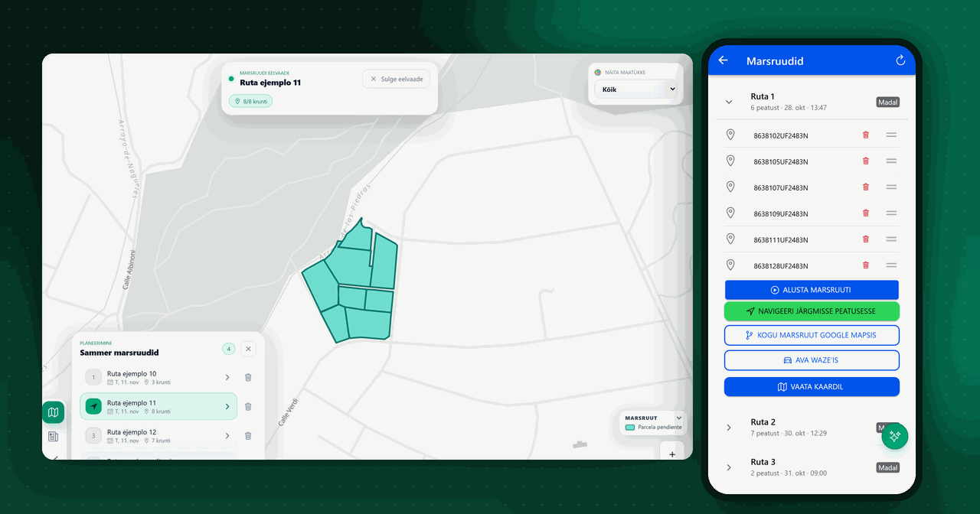Image resolution: width=980 pixels, height=514 pixels.
Task: Click Sulge eelvaade to close preview
Action: point(397,79)
